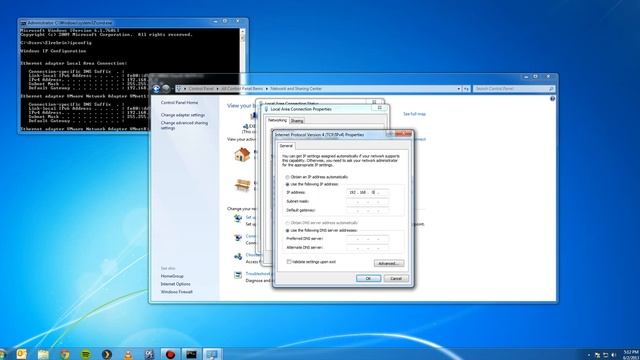
Task: Click the Home network house icon
Action: click(242, 154)
